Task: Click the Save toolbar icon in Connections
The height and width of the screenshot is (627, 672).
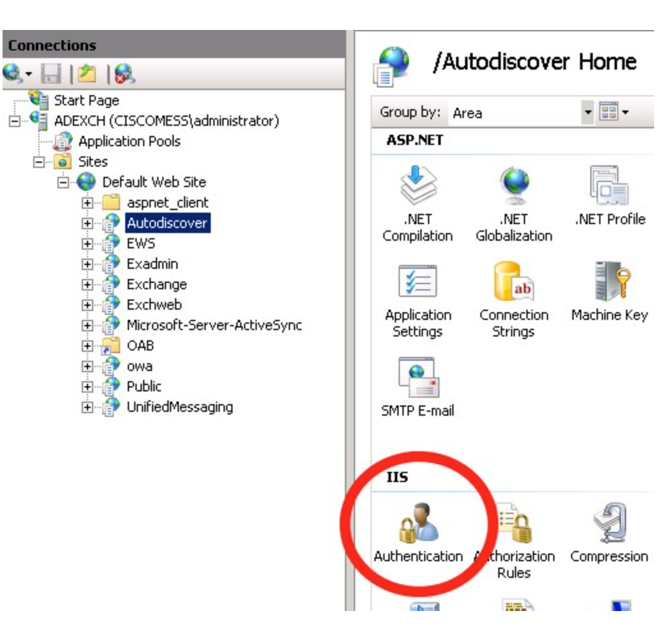Action: (50, 75)
